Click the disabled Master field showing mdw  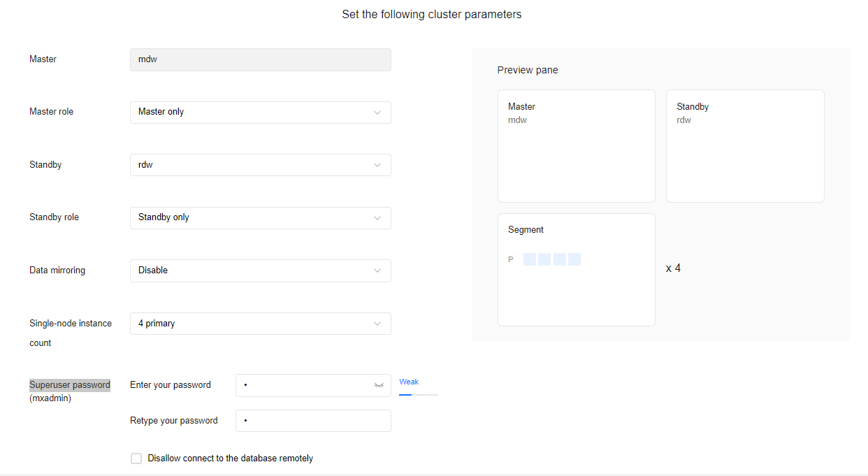pyautogui.click(x=260, y=59)
